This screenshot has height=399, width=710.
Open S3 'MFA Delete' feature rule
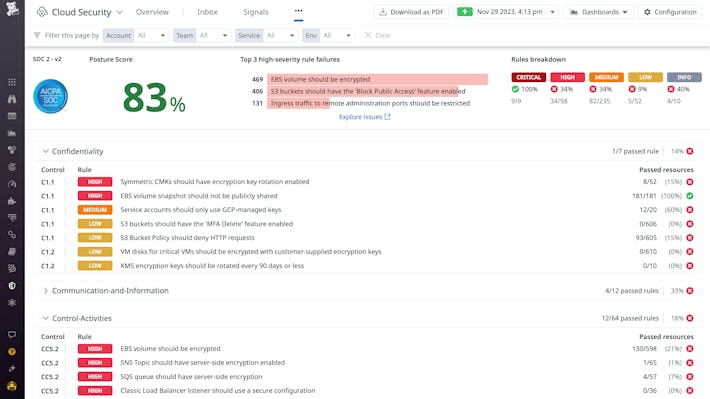point(206,224)
